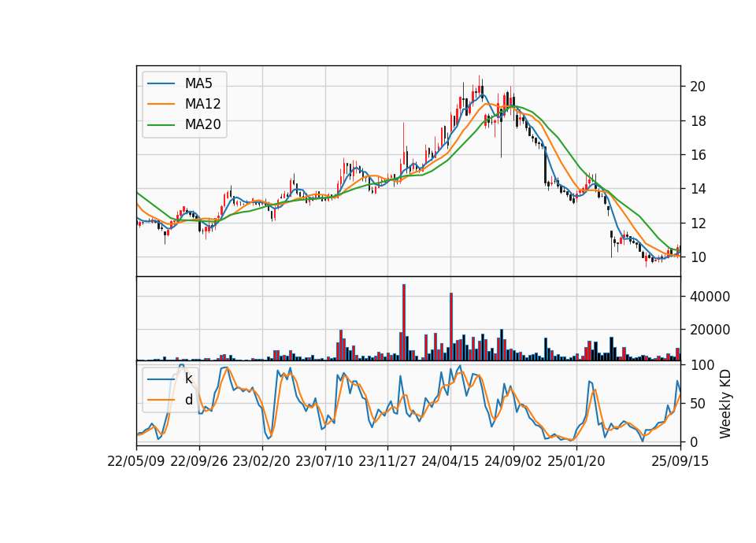Click the 22/09/26 date tick label
The image size is (756, 543).
(199, 462)
